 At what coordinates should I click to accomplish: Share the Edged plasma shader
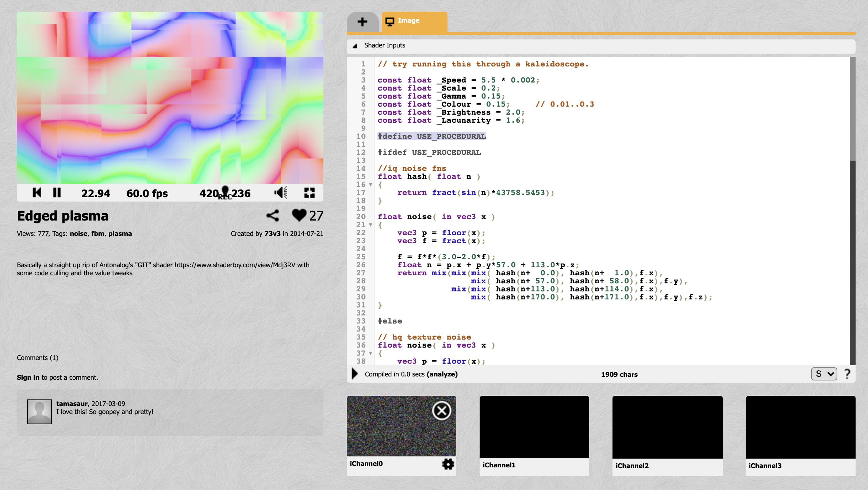pos(273,216)
